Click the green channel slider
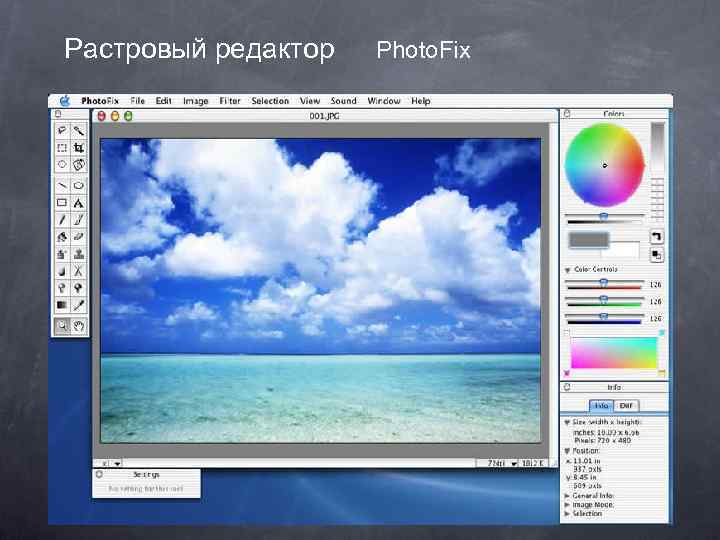This screenshot has width=720, height=540. pos(604,301)
